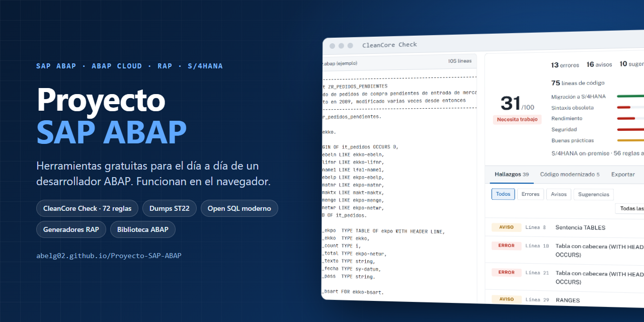Click the Sintaxis obsoleta progress bar
Image resolution: width=644 pixels, height=322 pixels.
tap(630, 107)
